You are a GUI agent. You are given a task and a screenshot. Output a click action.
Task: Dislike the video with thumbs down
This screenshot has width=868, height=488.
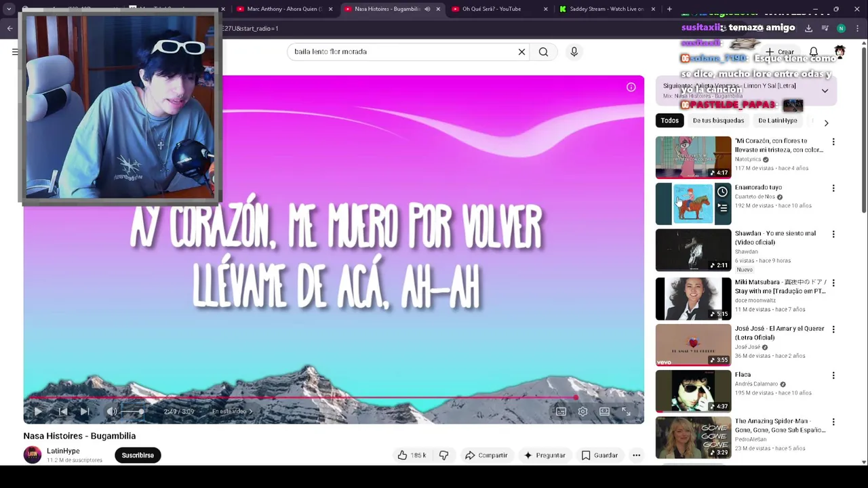(x=443, y=455)
